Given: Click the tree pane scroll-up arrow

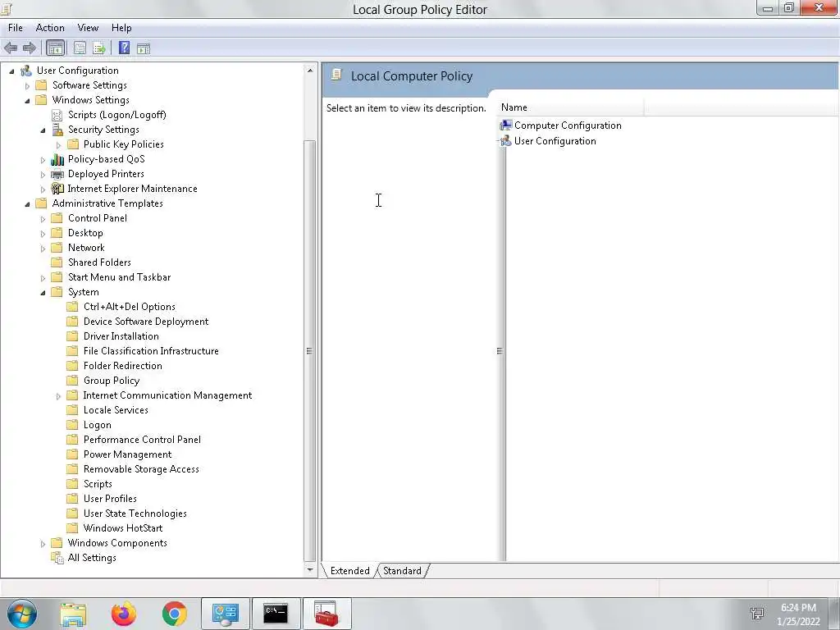Looking at the screenshot, I should [309, 71].
